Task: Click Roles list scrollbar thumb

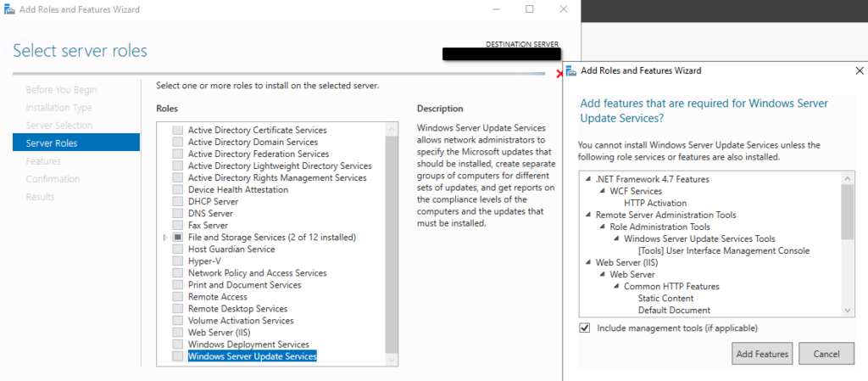Action: (392, 244)
